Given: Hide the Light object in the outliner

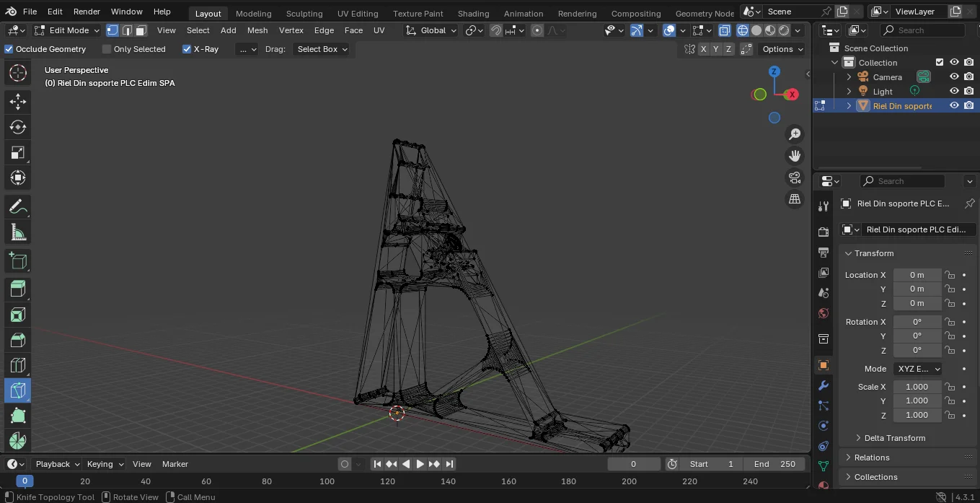Looking at the screenshot, I should click(x=953, y=90).
